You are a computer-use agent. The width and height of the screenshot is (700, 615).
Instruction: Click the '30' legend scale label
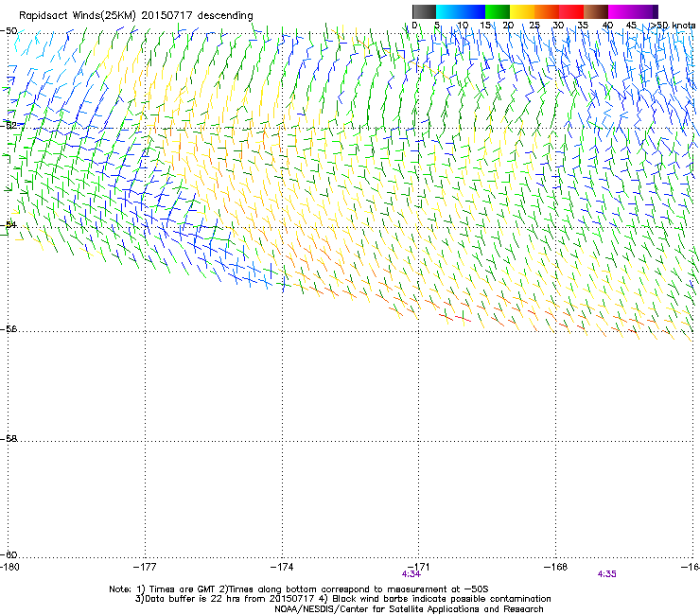[558, 26]
